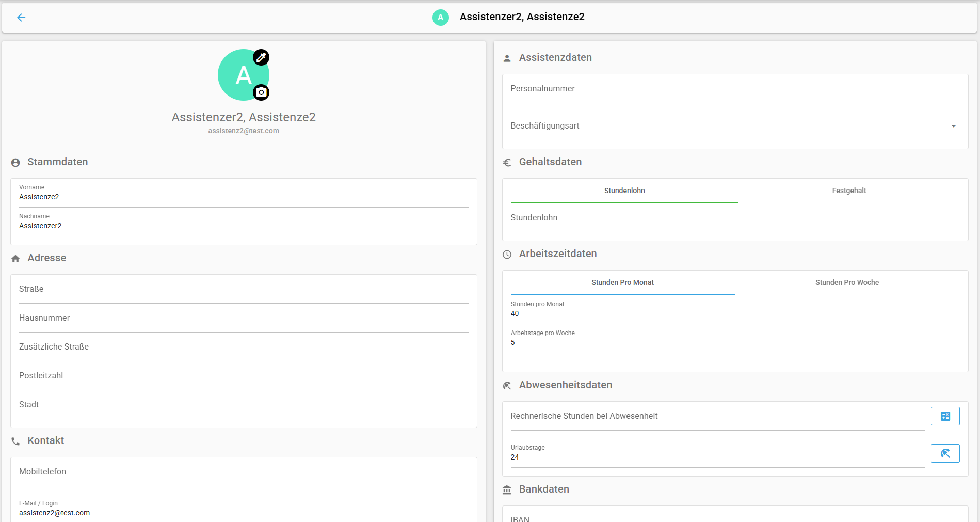Image resolution: width=980 pixels, height=522 pixels.
Task: Click the back arrow icon
Action: coord(21,18)
